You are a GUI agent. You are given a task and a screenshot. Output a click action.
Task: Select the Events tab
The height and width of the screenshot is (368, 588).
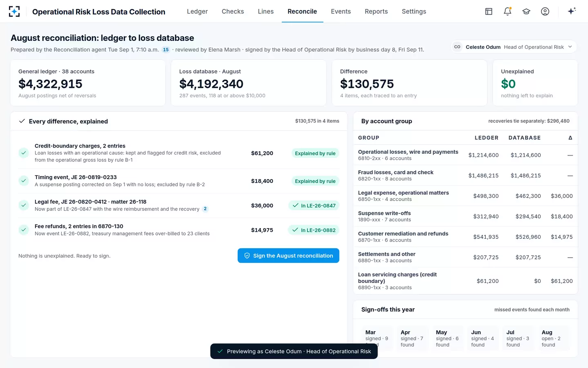tap(341, 11)
